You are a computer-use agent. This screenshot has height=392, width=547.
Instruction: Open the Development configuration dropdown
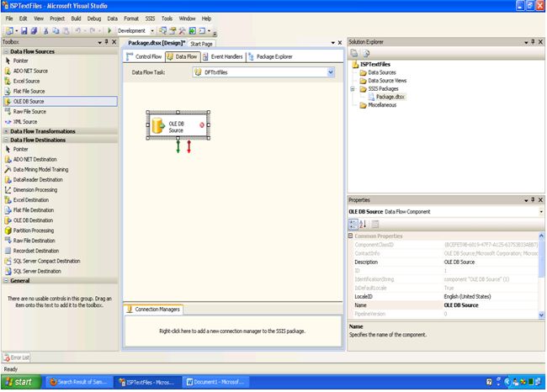click(152, 31)
